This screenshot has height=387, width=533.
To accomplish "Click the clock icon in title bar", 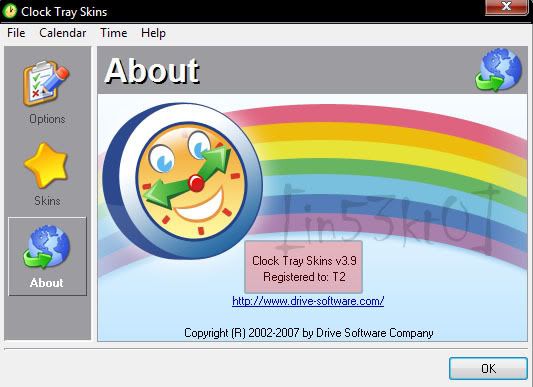I will [x=9, y=11].
